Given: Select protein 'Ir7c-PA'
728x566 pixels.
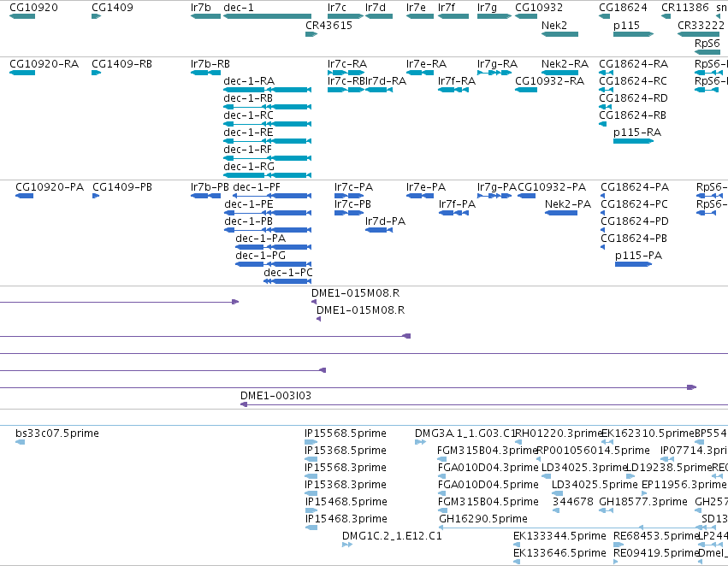Looking at the screenshot, I should [354, 187].
